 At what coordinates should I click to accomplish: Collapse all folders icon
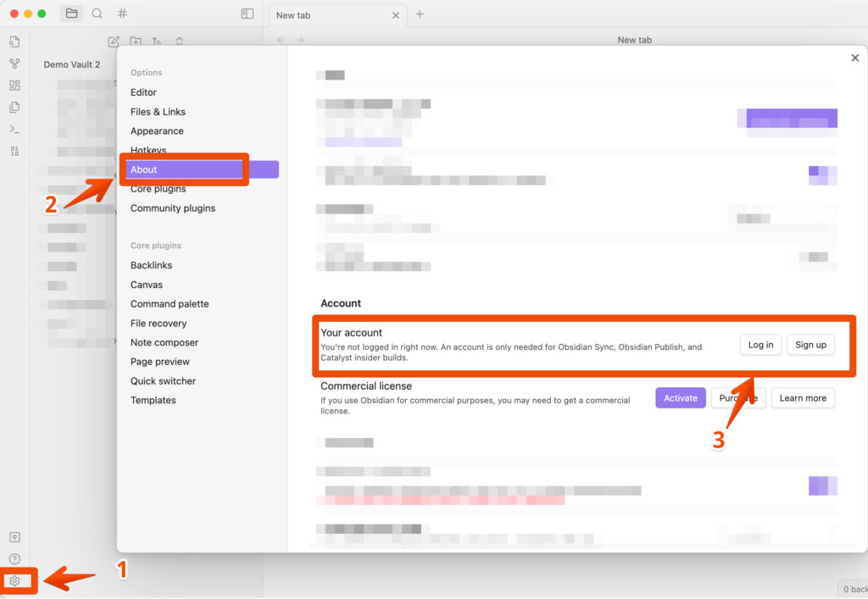pyautogui.click(x=180, y=42)
